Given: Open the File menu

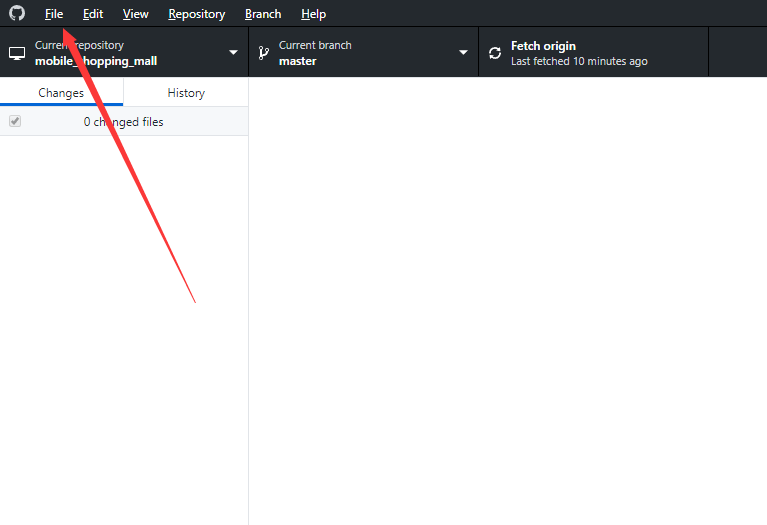Looking at the screenshot, I should (54, 14).
